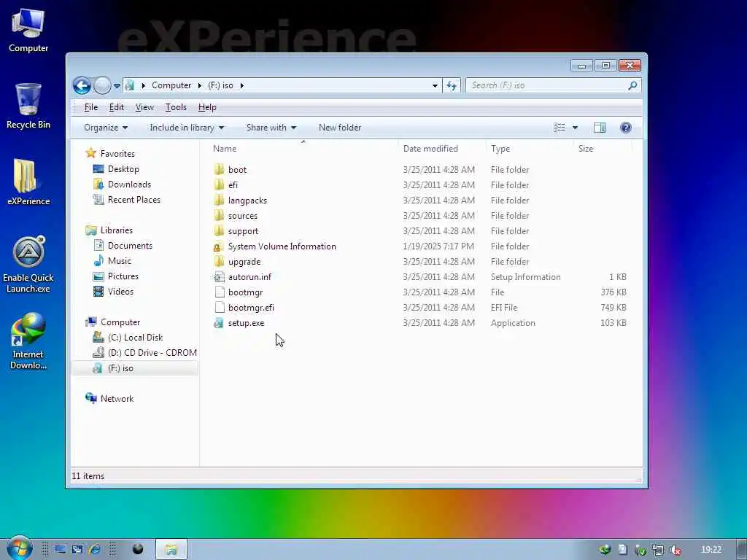Image resolution: width=747 pixels, height=560 pixels.
Task: Toggle the preview pane icon
Action: (600, 128)
